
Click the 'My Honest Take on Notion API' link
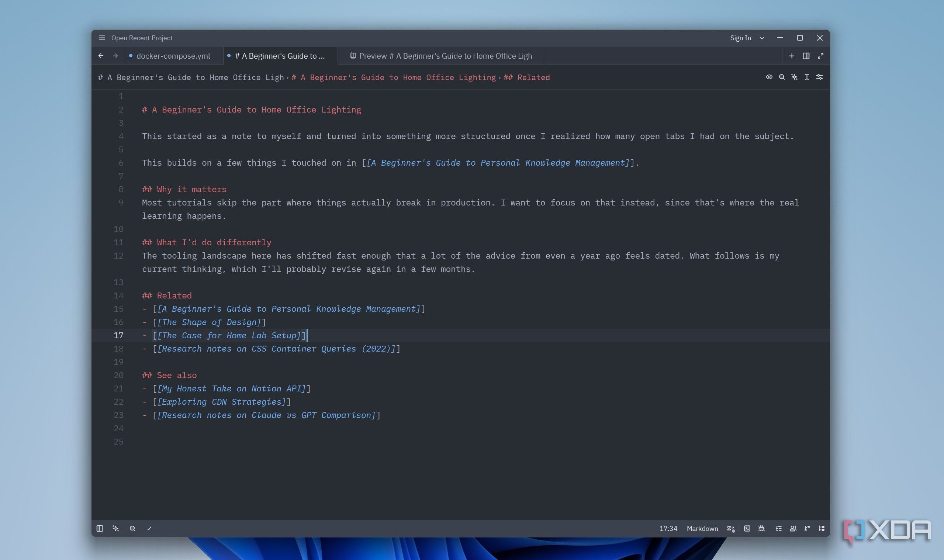click(231, 389)
